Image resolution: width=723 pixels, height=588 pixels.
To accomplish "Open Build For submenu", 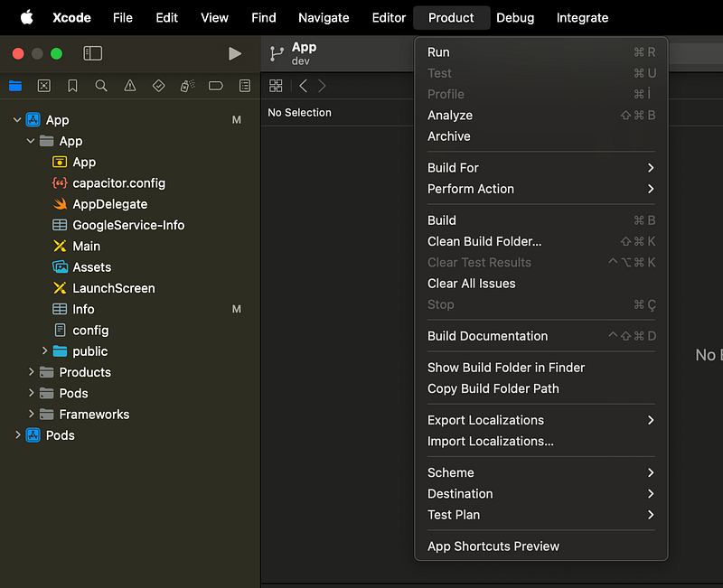I will [x=540, y=168].
